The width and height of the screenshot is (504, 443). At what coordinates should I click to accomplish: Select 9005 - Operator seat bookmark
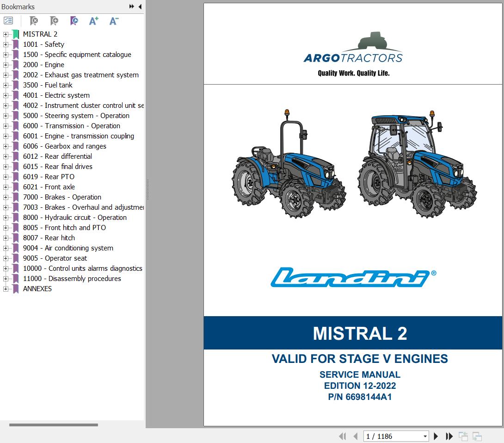tap(55, 258)
